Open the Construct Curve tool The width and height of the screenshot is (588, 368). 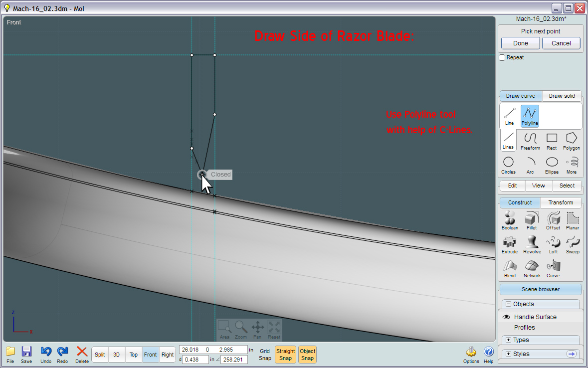[x=553, y=269]
